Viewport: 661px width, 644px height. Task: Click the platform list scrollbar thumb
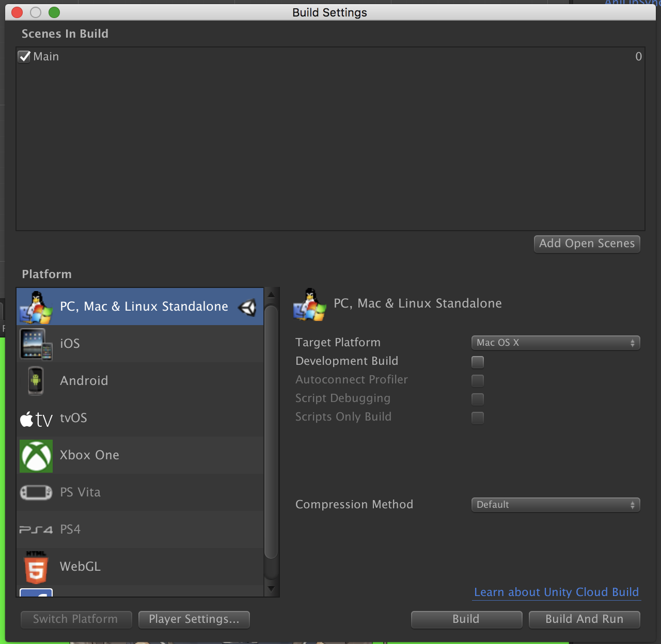pos(271,432)
